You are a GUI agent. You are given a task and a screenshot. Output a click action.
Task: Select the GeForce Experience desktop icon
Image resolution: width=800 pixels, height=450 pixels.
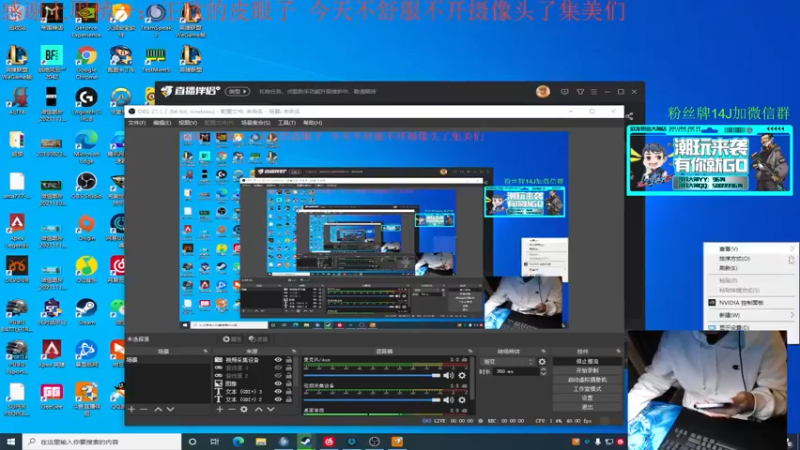pyautogui.click(x=86, y=20)
